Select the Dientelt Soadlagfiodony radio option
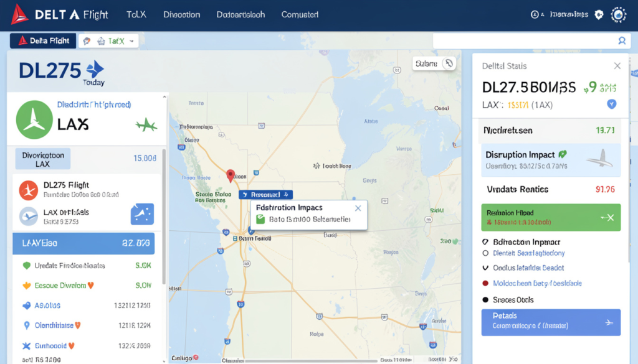Viewport: 638px width, 364px height. click(x=485, y=253)
